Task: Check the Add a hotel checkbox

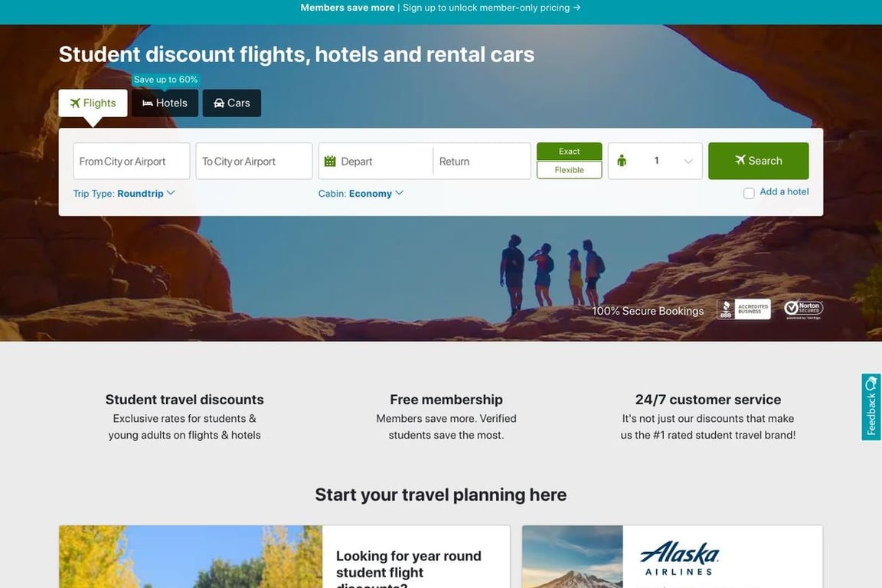Action: coord(749,194)
